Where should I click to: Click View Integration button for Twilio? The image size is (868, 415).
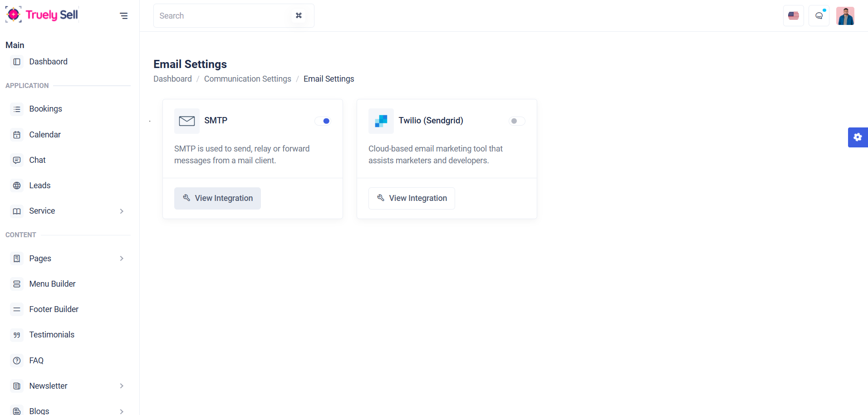412,198
